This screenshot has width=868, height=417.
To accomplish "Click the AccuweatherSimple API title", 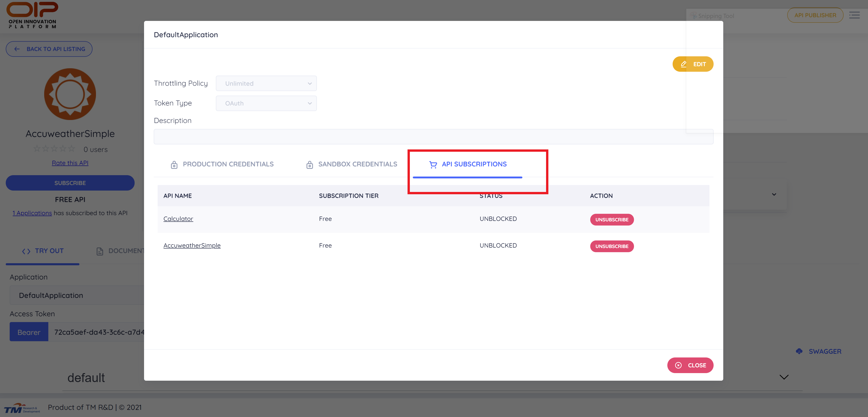I will [x=70, y=134].
